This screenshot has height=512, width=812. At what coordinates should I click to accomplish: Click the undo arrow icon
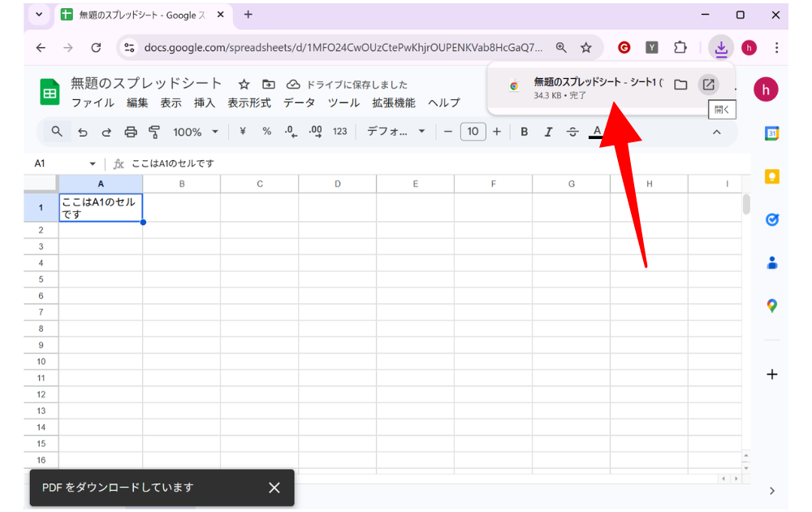pyautogui.click(x=82, y=132)
